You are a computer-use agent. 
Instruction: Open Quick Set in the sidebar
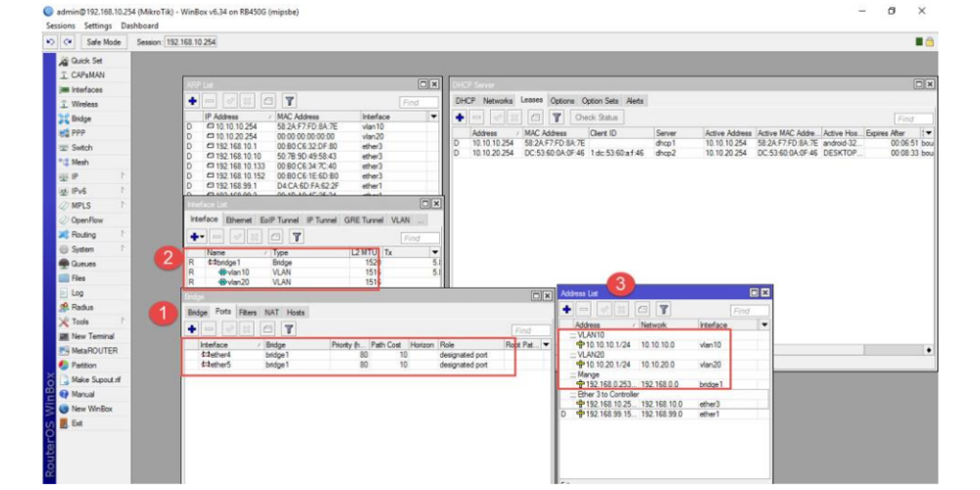coord(87,61)
